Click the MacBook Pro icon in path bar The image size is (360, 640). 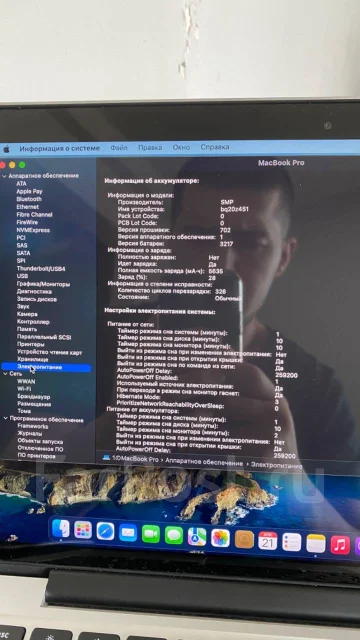107,458
